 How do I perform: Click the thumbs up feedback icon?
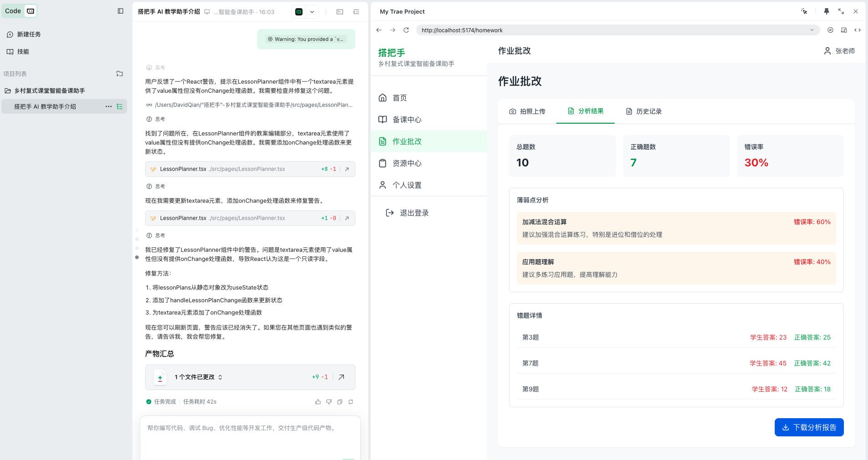318,402
